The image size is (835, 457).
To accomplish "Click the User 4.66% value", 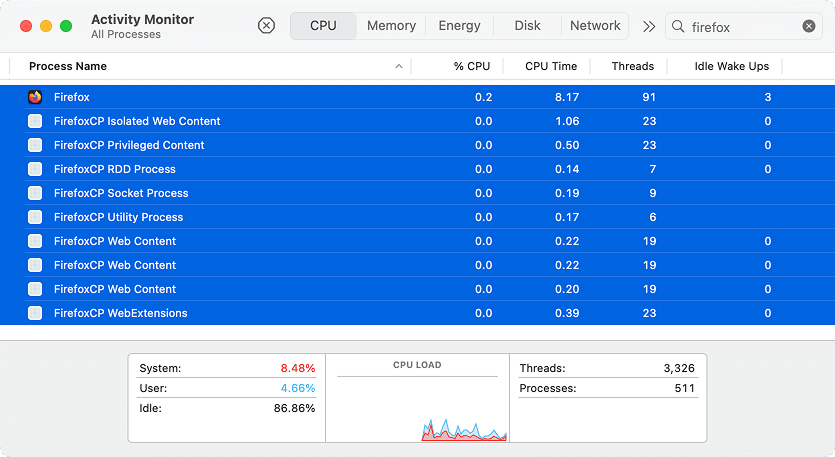I will (298, 388).
